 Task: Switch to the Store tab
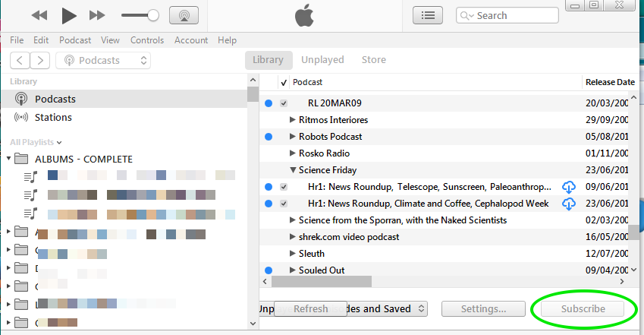pos(374,60)
